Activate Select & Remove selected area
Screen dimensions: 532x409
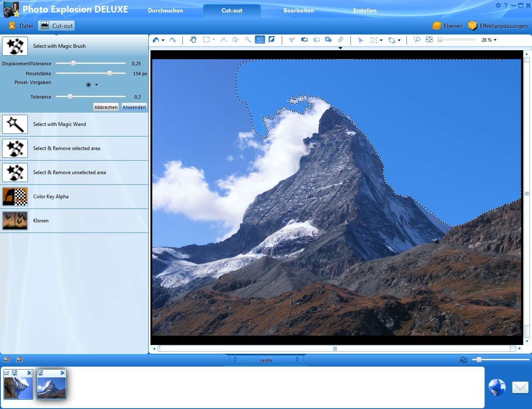tap(74, 148)
